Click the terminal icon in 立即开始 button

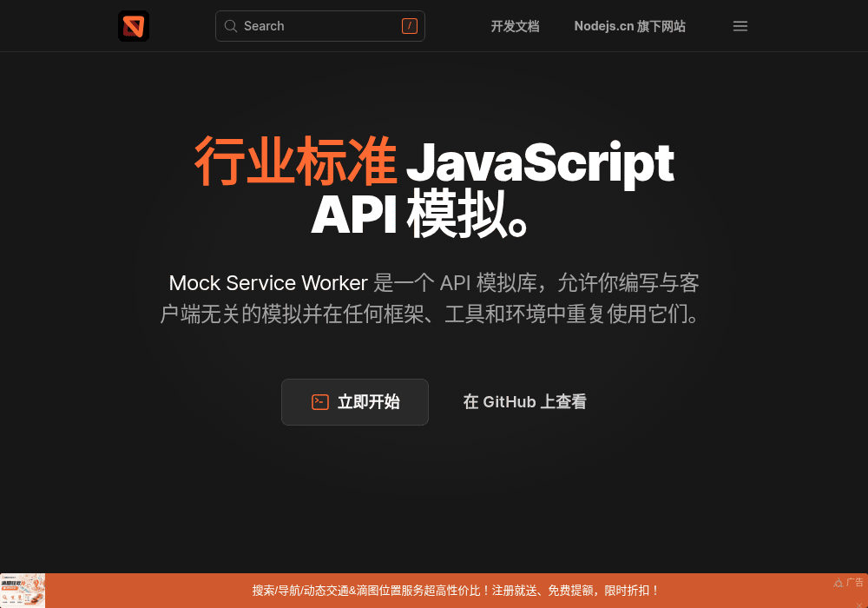coord(320,402)
